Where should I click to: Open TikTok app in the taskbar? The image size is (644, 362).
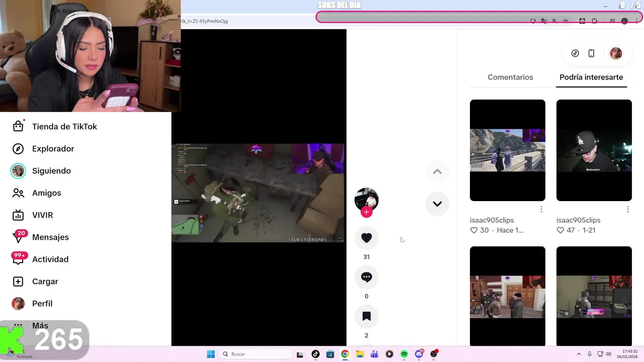(315, 354)
